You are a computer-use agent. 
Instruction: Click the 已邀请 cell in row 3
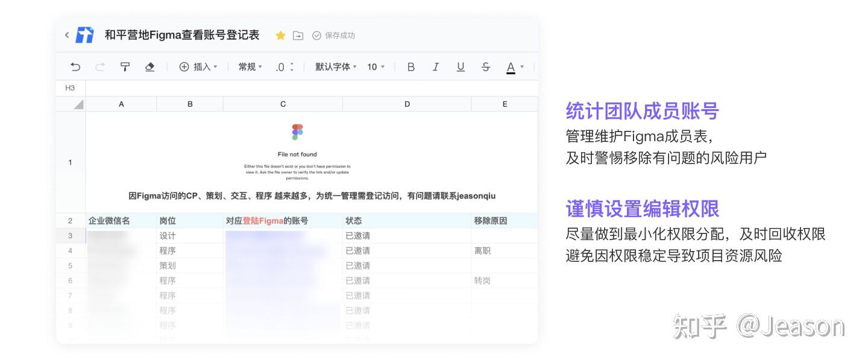tap(407, 236)
